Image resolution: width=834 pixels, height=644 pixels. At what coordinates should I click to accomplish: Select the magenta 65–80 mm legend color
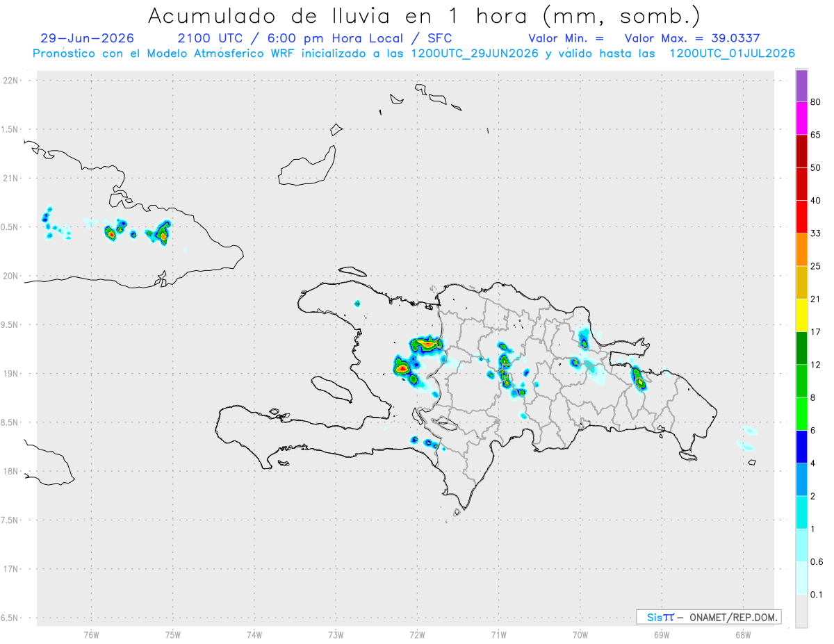pyautogui.click(x=801, y=118)
